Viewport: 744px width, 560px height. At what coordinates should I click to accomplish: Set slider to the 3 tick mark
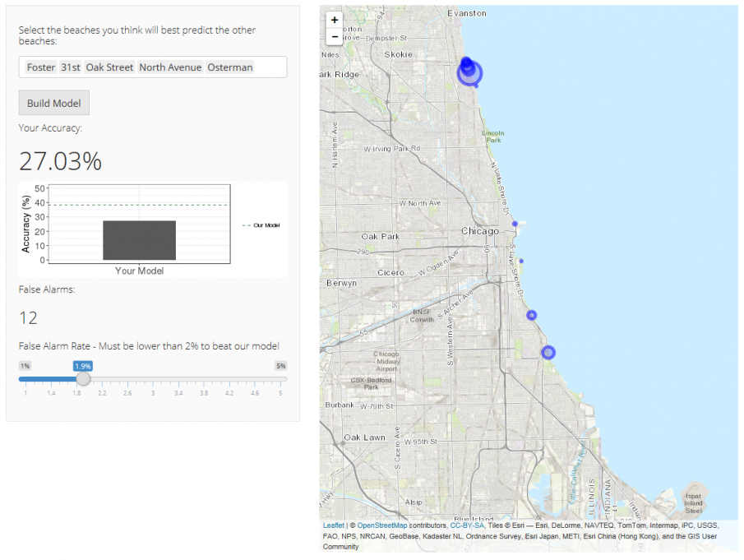coord(153,393)
